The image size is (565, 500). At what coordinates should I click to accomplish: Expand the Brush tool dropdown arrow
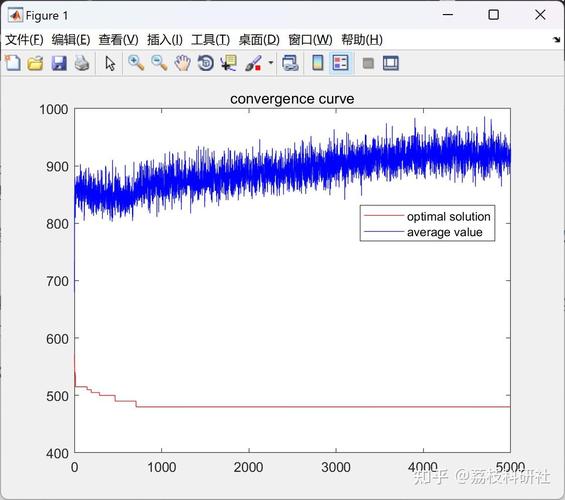(x=271, y=63)
